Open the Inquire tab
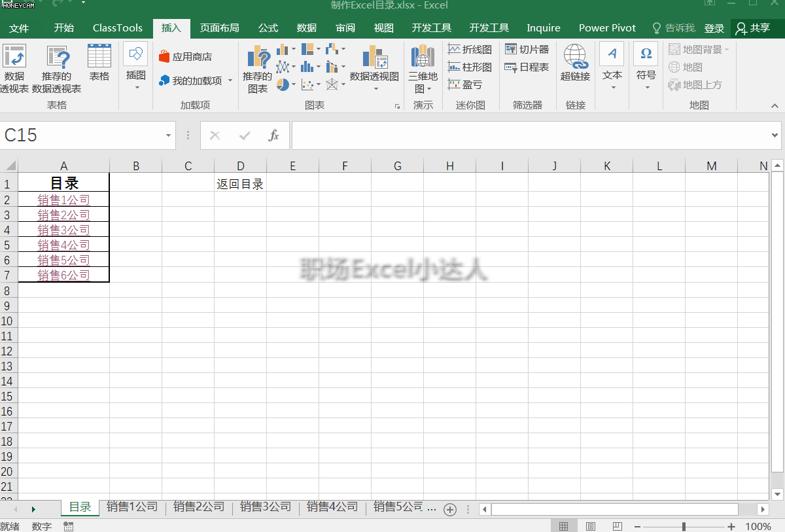The image size is (785, 532). tap(544, 28)
